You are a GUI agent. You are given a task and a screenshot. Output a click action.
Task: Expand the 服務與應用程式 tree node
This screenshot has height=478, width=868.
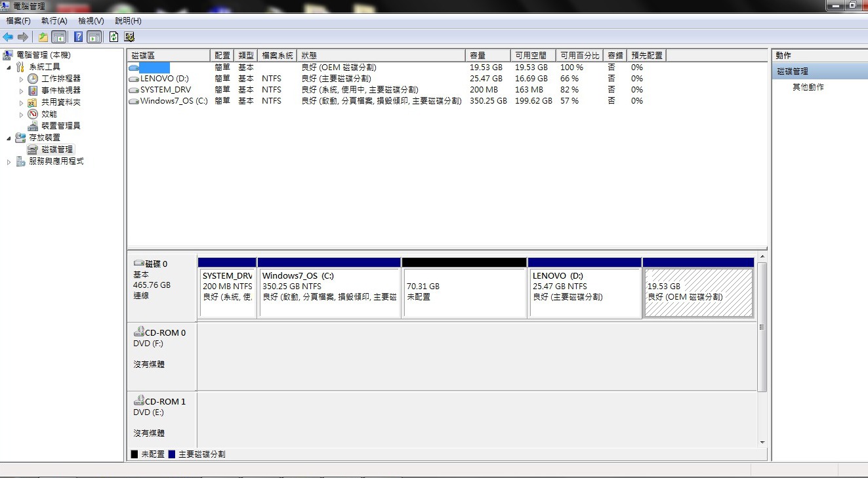click(9, 162)
